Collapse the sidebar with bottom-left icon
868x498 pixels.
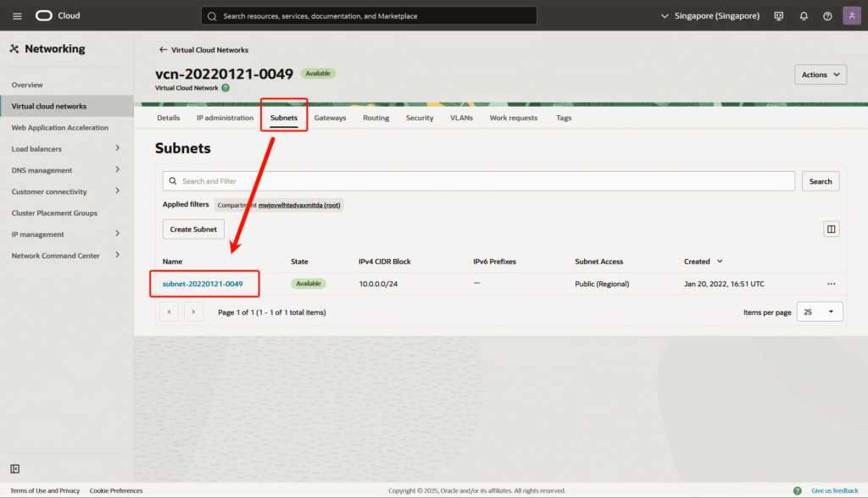pos(15,468)
